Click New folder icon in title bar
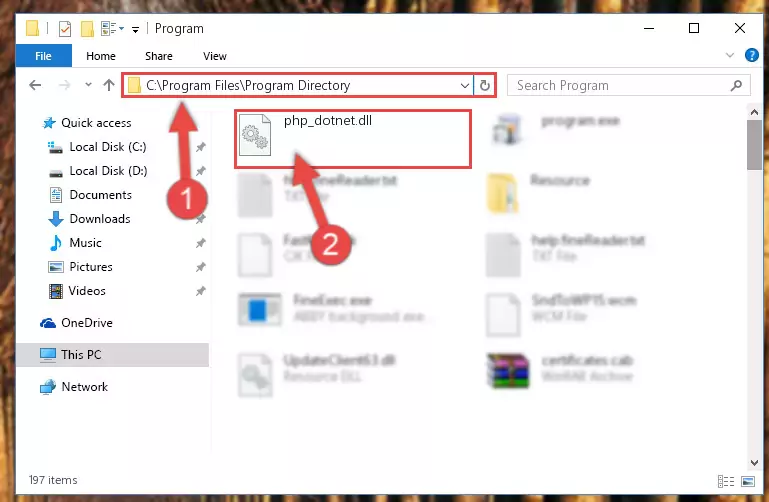Viewport: 769px width, 502px height. tap(87, 29)
